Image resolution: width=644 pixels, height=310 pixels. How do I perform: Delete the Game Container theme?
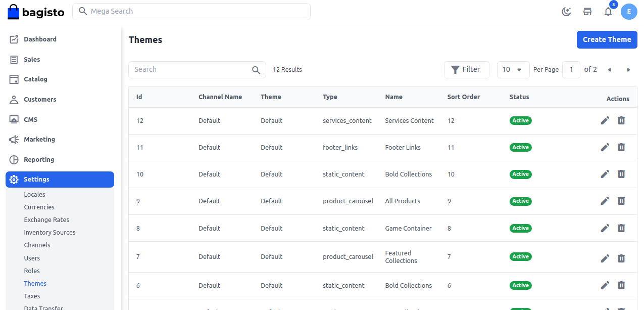pos(621,228)
